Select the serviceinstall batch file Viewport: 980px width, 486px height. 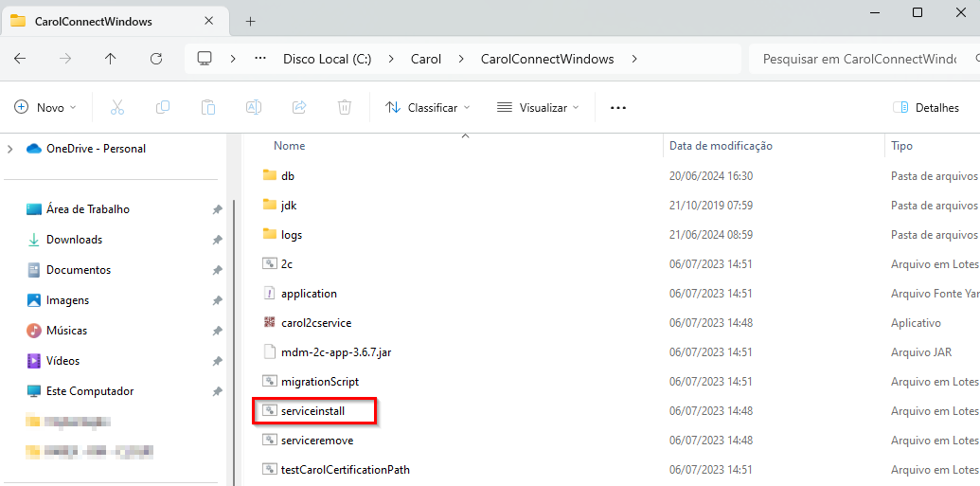coord(312,411)
